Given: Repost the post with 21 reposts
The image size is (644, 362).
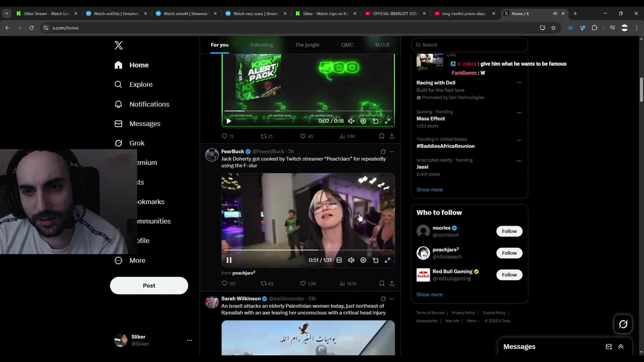Looking at the screenshot, I should [x=267, y=136].
